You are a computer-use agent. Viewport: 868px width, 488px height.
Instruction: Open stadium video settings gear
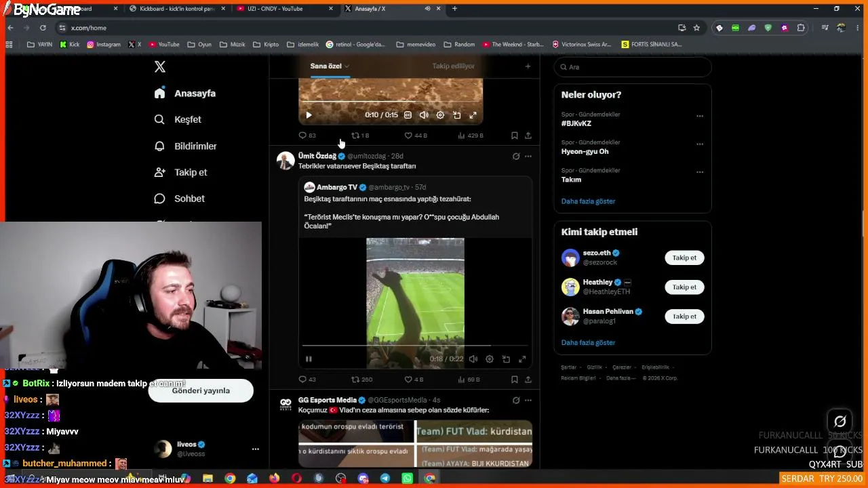pos(490,359)
